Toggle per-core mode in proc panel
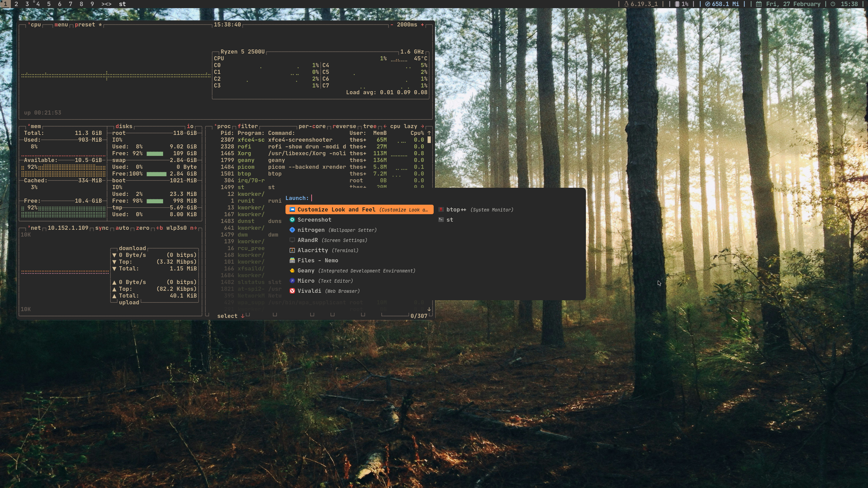The height and width of the screenshot is (488, 868). click(312, 126)
